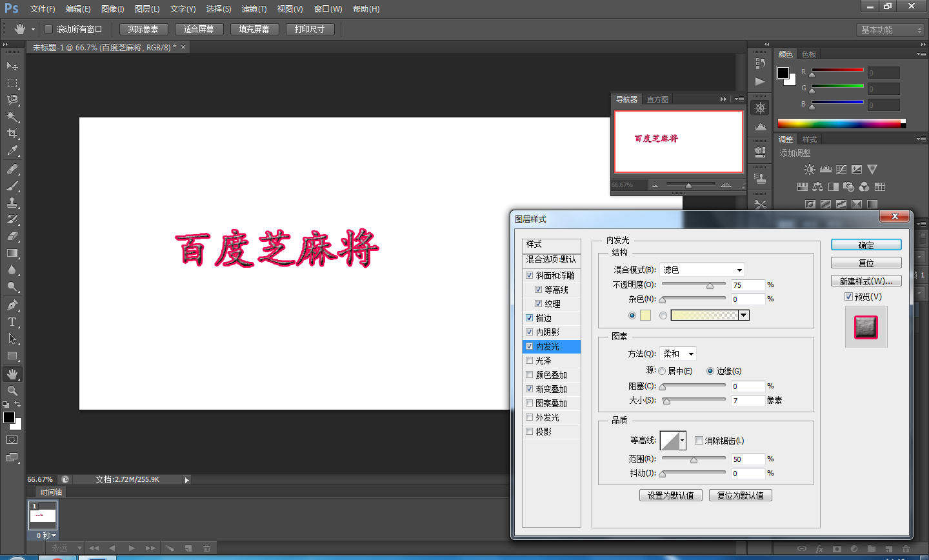
Task: Open 混合模式 滤色 dropdown
Action: pyautogui.click(x=703, y=270)
